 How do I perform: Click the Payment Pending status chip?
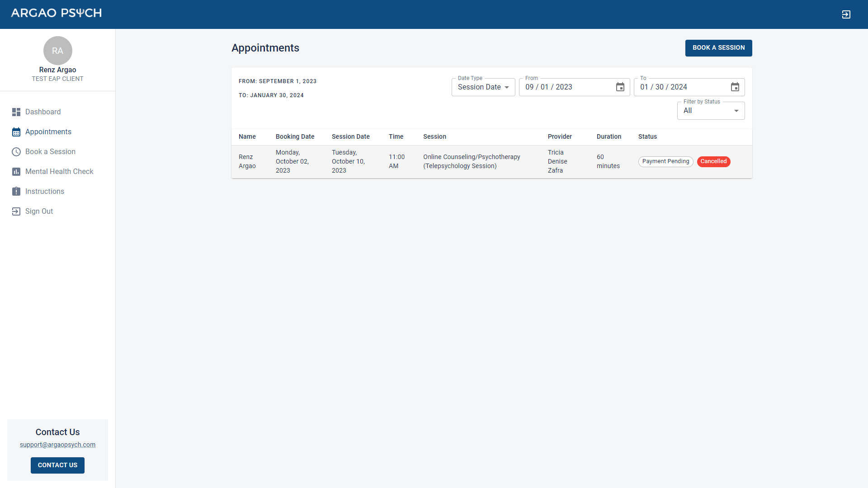click(665, 161)
